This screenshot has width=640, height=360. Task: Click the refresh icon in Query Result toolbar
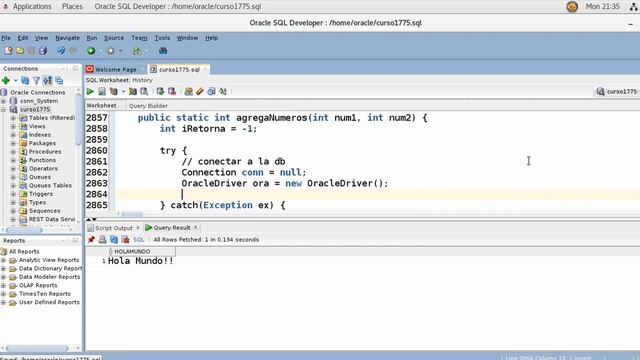pyautogui.click(x=114, y=240)
